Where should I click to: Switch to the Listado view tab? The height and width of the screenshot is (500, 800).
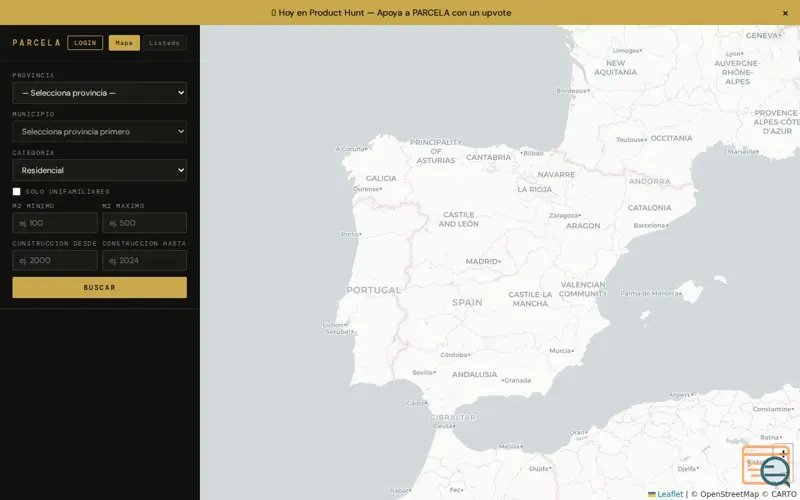(x=164, y=43)
